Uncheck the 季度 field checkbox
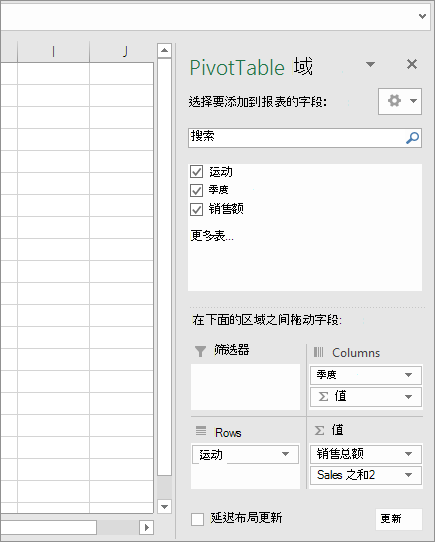Image resolution: width=435 pixels, height=542 pixels. 196,190
